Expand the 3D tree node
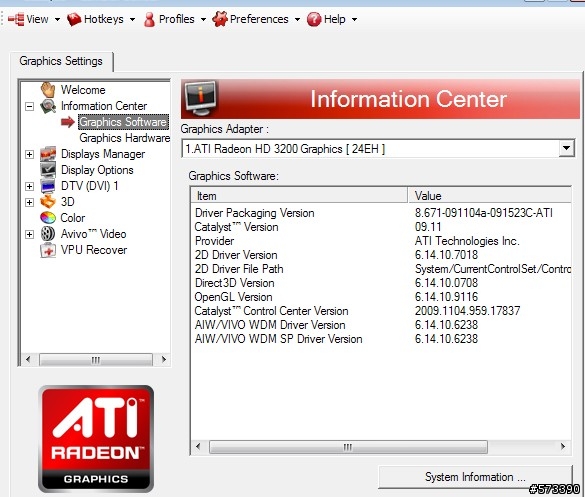Image resolution: width=585 pixels, height=497 pixels. tap(29, 202)
